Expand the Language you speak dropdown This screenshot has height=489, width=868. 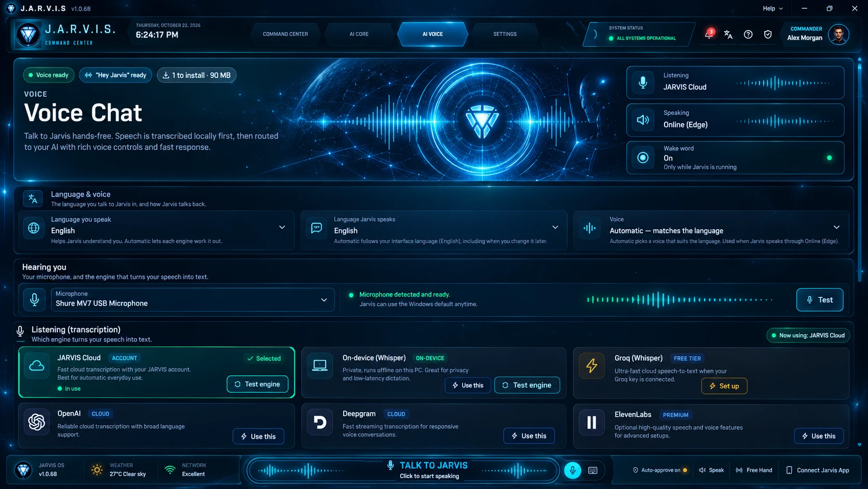tap(157, 230)
